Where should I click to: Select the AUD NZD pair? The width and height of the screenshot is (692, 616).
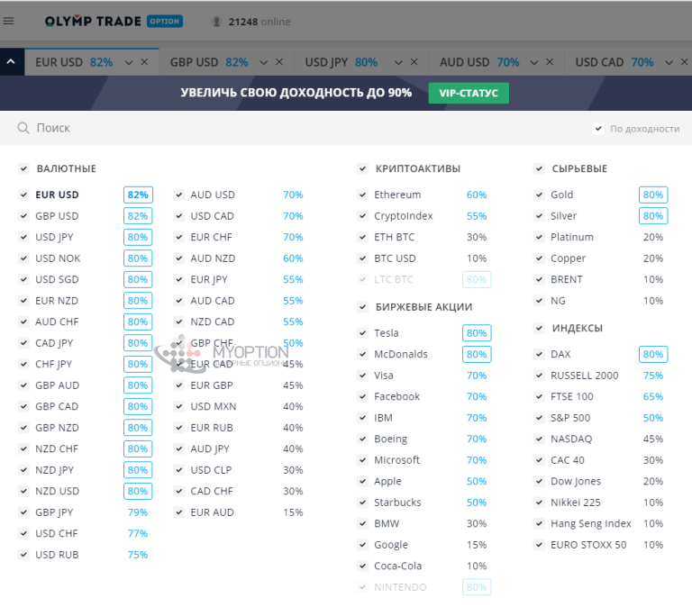(213, 258)
